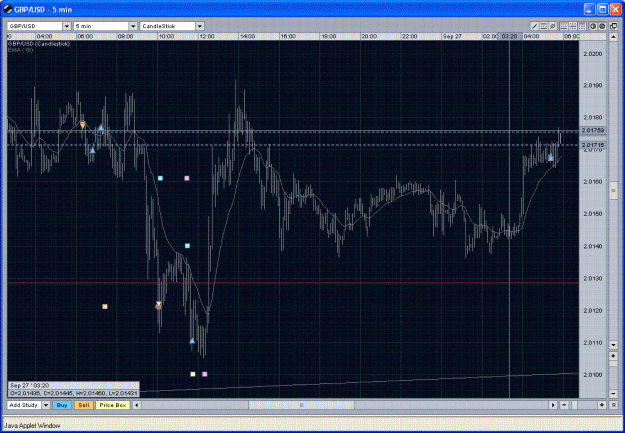Screen dimensions: 625x433
Task: Maximize the GBP/USD chart window
Action: coord(603,9)
